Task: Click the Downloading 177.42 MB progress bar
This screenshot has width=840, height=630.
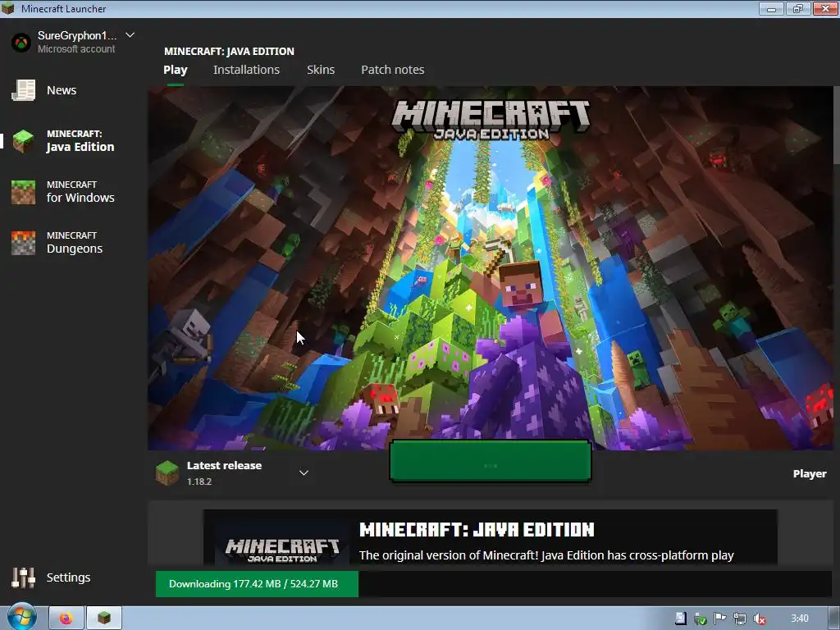Action: click(493, 584)
